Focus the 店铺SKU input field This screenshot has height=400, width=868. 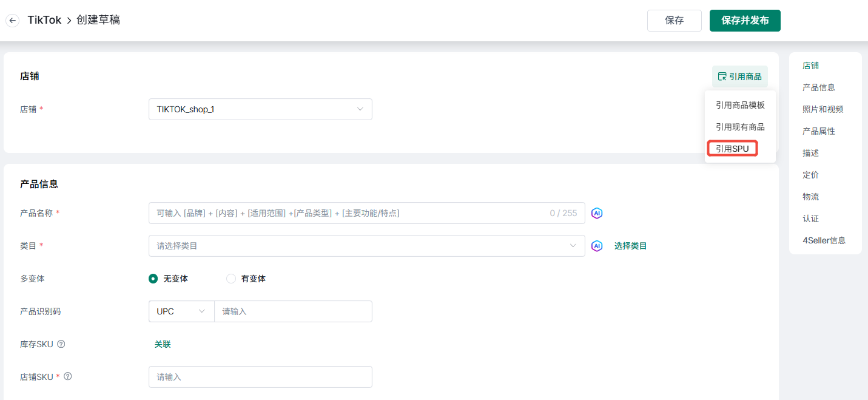[x=260, y=377]
